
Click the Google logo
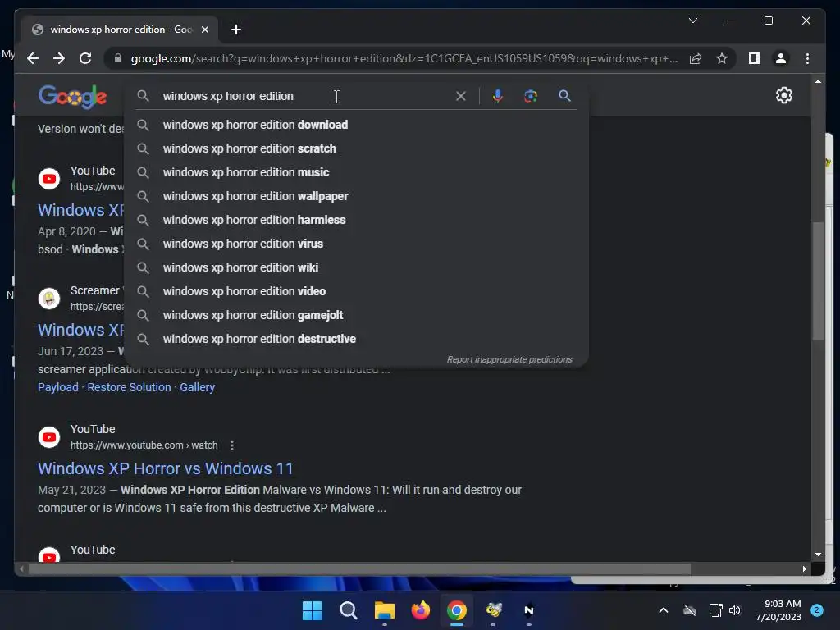tap(72, 97)
